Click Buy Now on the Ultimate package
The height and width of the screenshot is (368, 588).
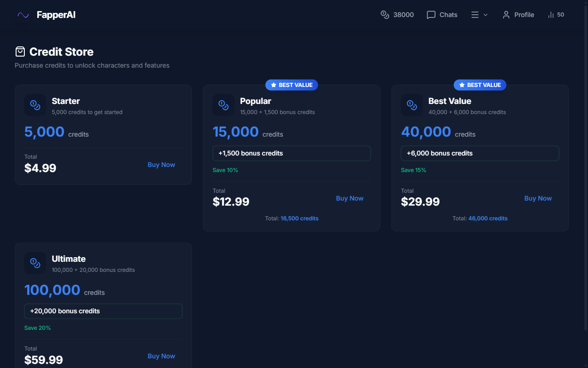coord(161,356)
